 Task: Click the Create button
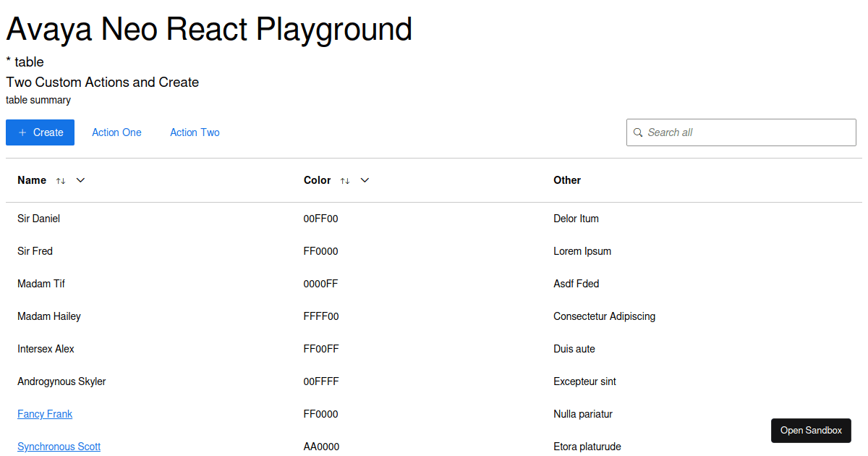point(40,132)
